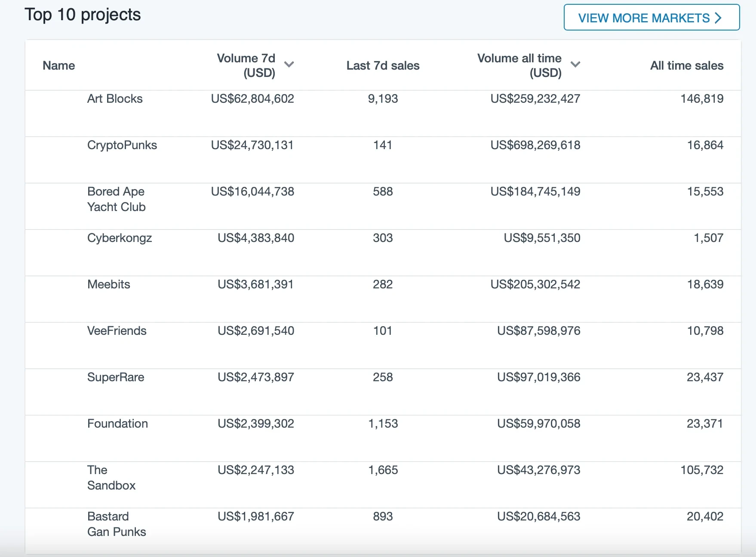Viewport: 756px width, 557px height.
Task: Open the Art Blocks project
Action: [x=115, y=99]
